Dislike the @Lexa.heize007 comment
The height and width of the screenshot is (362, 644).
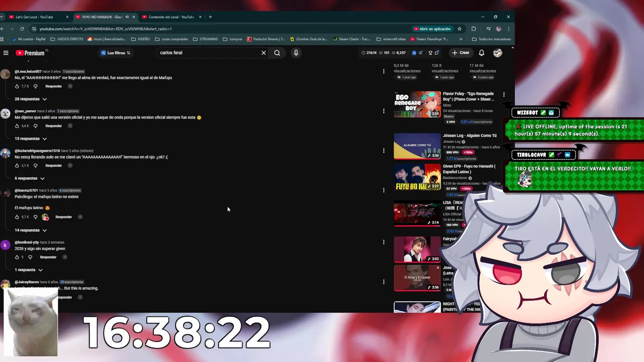point(35,86)
